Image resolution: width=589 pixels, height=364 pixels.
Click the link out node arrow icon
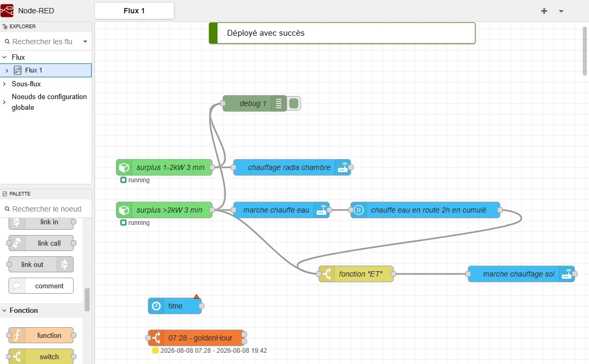pos(64,264)
